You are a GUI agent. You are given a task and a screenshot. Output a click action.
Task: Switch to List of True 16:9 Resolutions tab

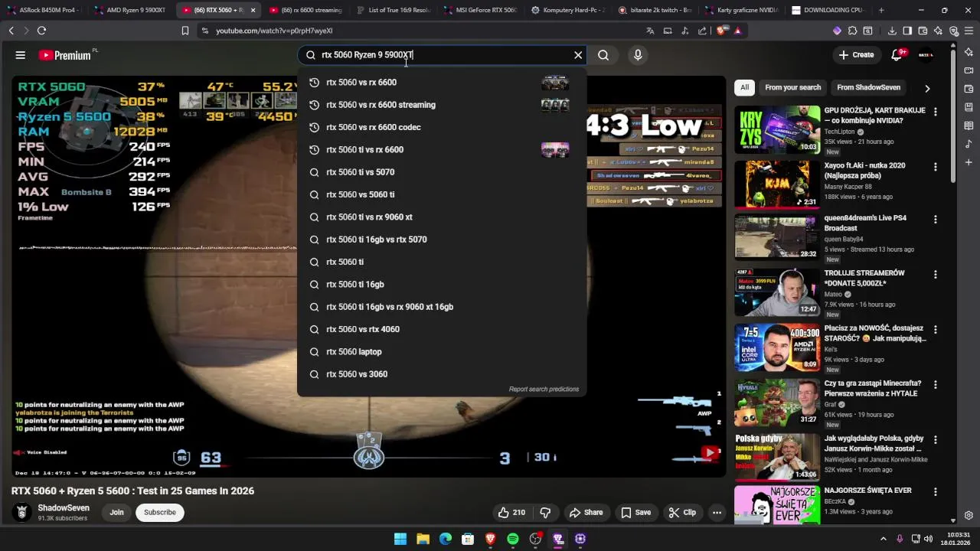(393, 10)
